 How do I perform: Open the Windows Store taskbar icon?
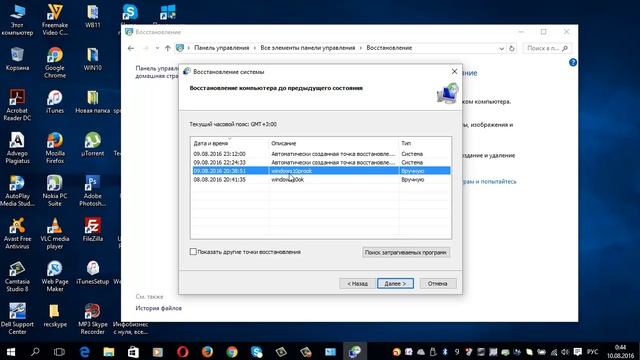pos(133,351)
